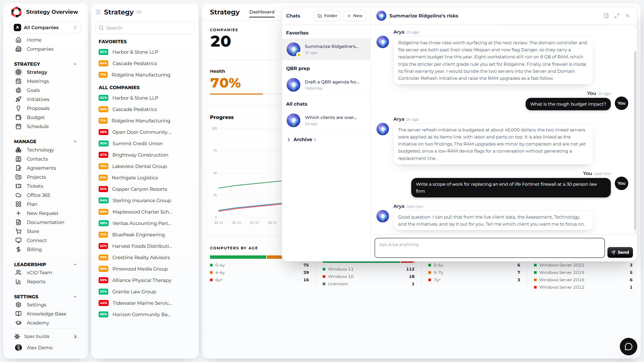Open the Knowledge Base book icon

tap(18, 314)
